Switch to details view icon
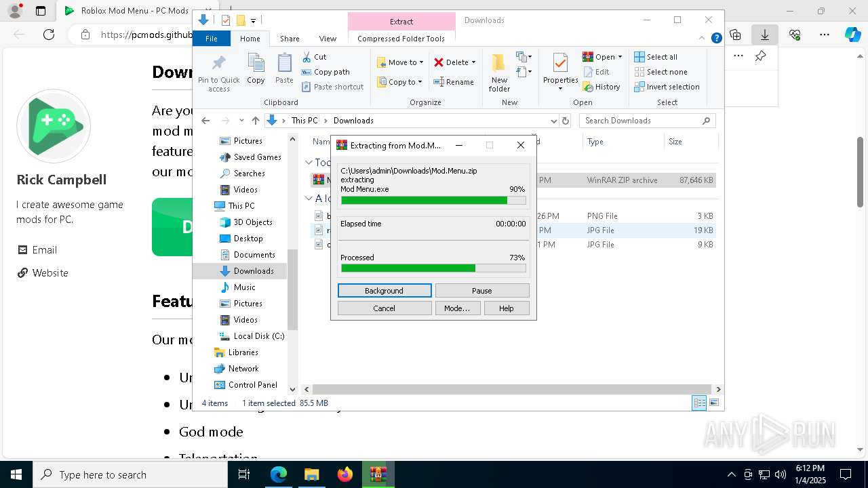Screen dimensions: 868x488 point(699,403)
